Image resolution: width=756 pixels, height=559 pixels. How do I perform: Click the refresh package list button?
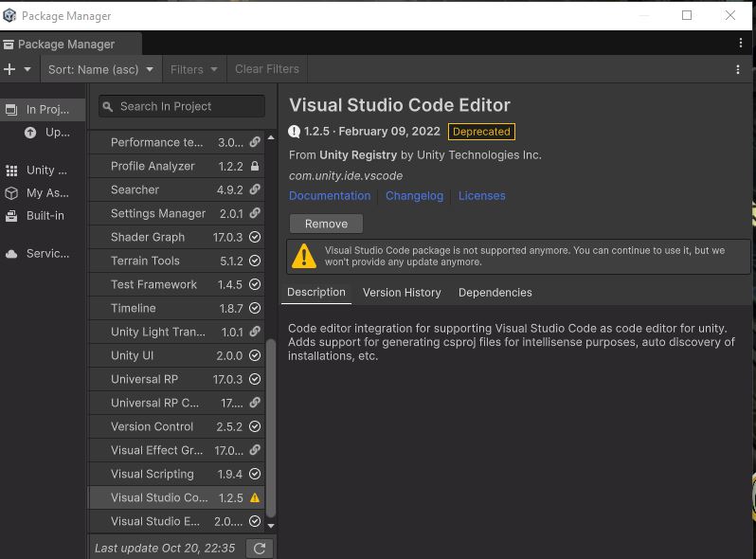point(260,549)
